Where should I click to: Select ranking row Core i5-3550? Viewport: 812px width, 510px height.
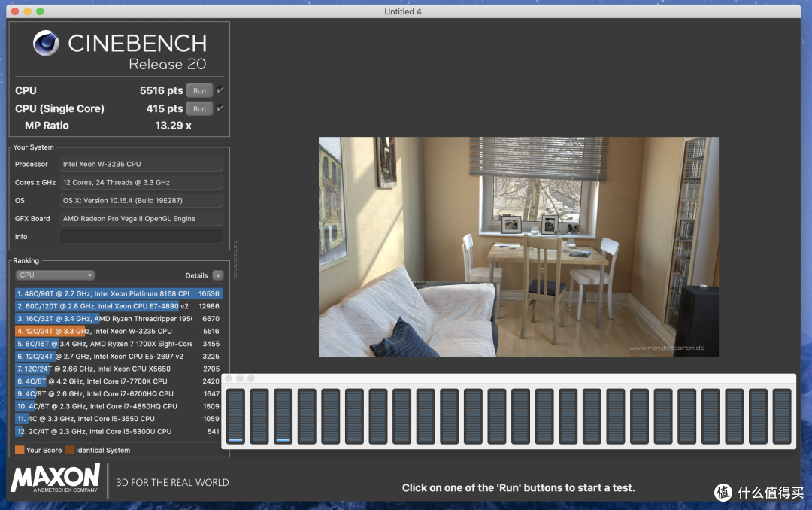pos(119,419)
